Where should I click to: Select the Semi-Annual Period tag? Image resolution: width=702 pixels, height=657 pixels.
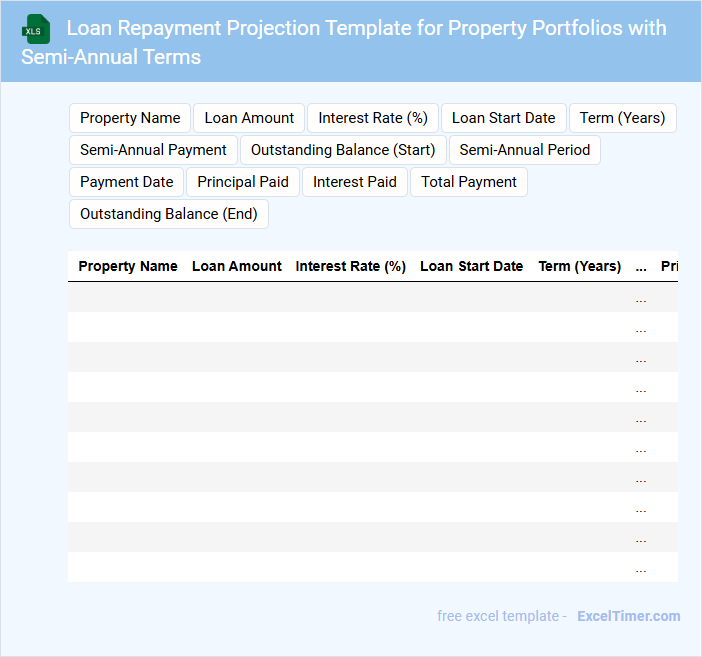(524, 150)
